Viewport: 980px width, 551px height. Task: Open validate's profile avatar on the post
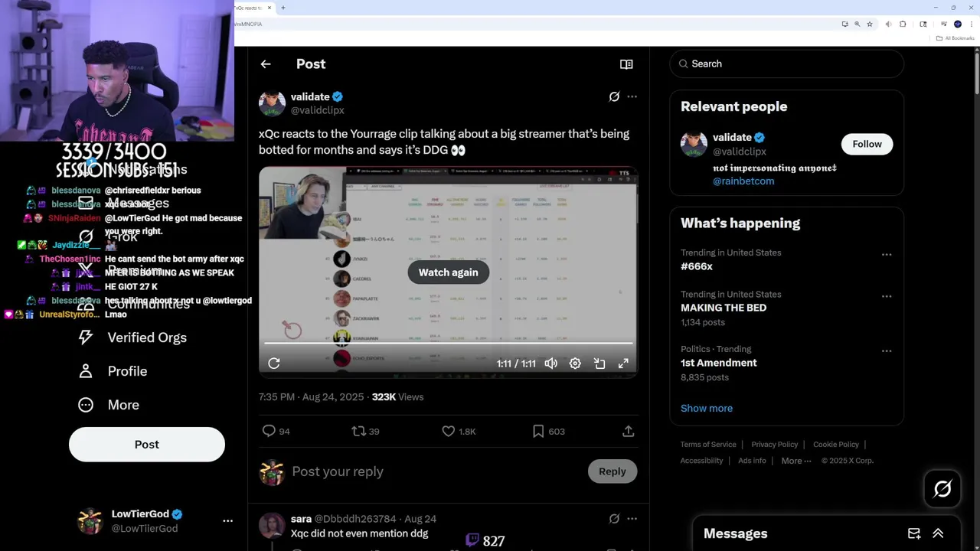click(272, 103)
